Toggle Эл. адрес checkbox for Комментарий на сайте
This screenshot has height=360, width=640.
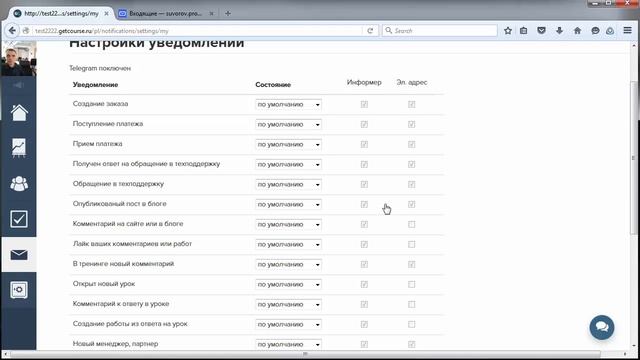point(411,224)
